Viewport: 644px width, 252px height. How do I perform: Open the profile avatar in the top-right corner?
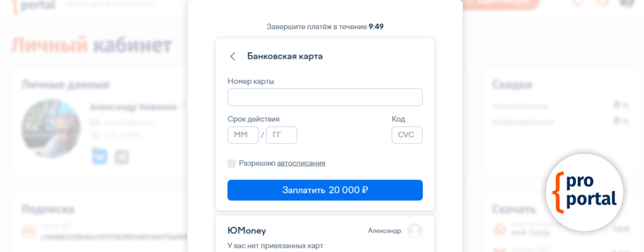click(626, 2)
